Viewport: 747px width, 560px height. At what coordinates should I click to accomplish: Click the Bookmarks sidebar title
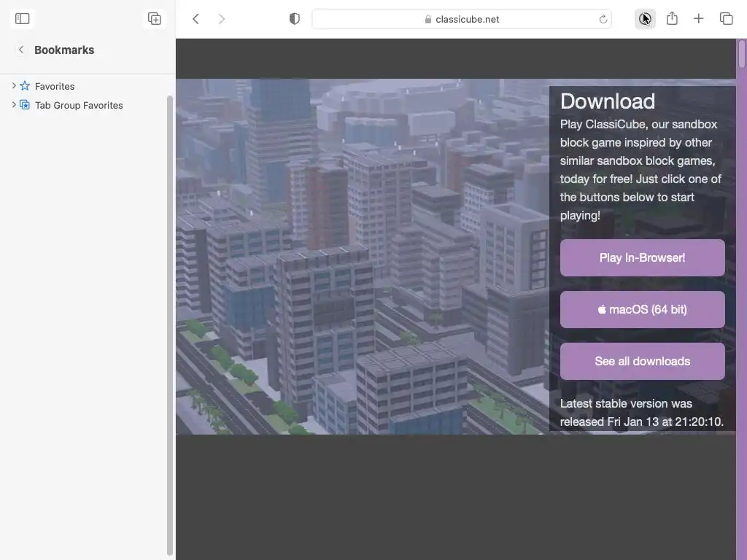[x=64, y=50]
